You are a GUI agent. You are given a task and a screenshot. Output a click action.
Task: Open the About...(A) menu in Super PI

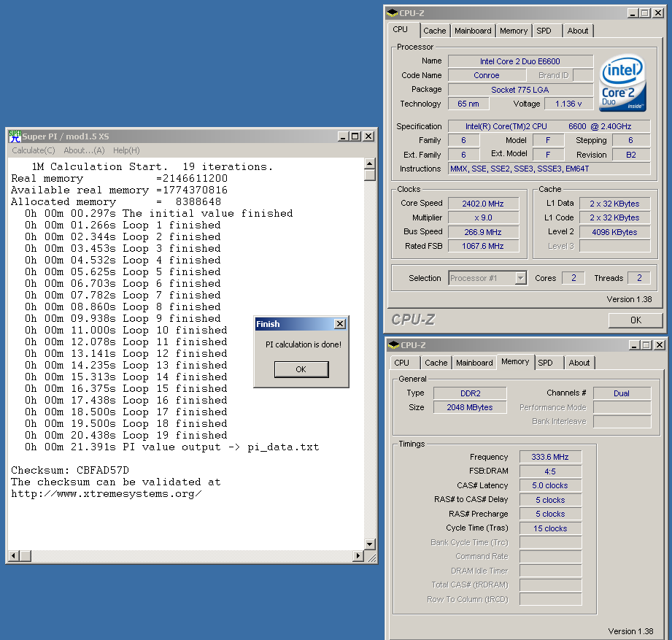[84, 150]
